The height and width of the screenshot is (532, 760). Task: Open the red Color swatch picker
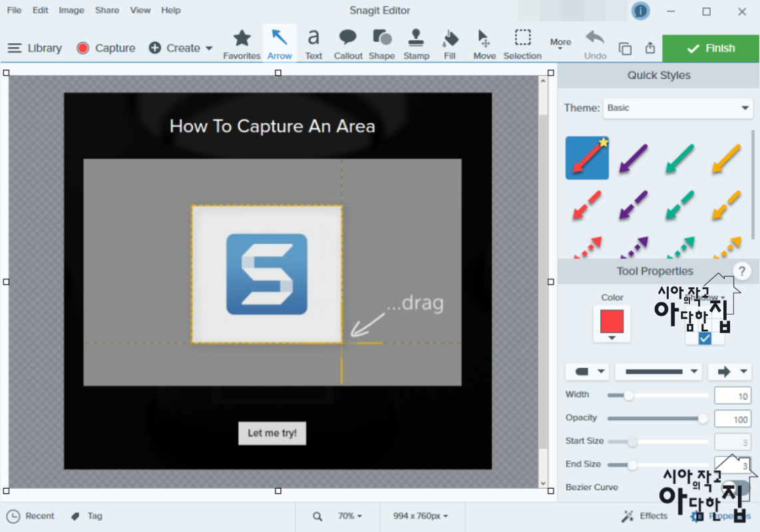click(x=612, y=324)
